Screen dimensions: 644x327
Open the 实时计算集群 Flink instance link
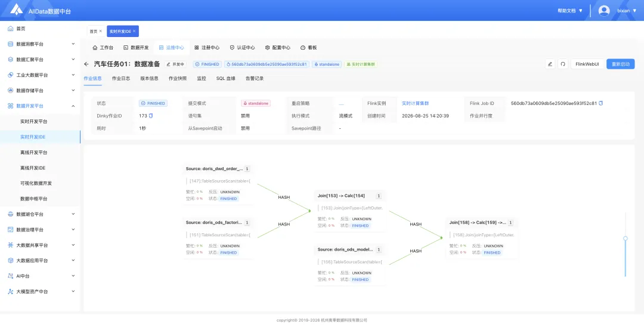415,103
